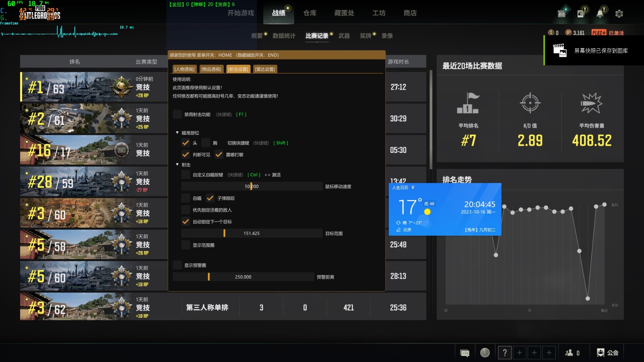644x362 pixels.
Task: Toggle 判断可见 checkbox
Action: click(x=186, y=154)
